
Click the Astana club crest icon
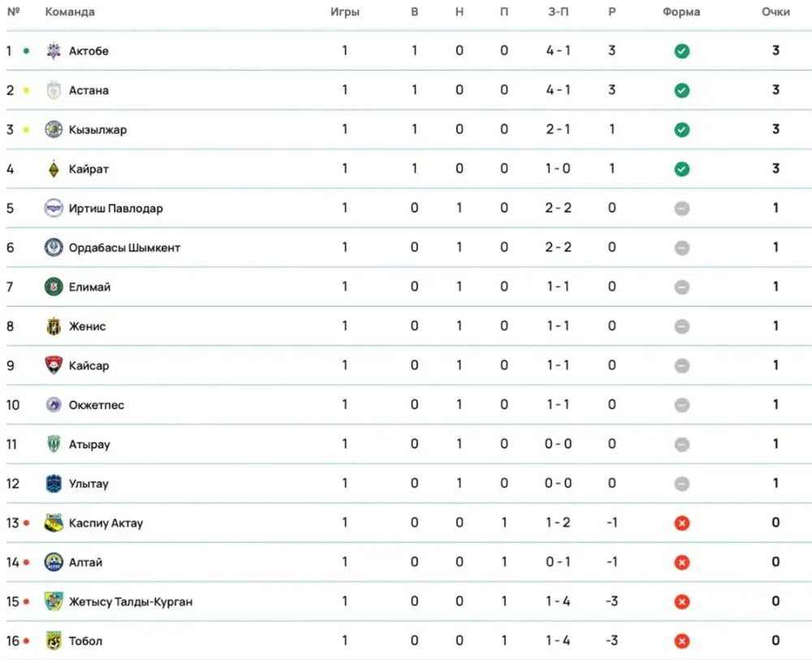54,90
